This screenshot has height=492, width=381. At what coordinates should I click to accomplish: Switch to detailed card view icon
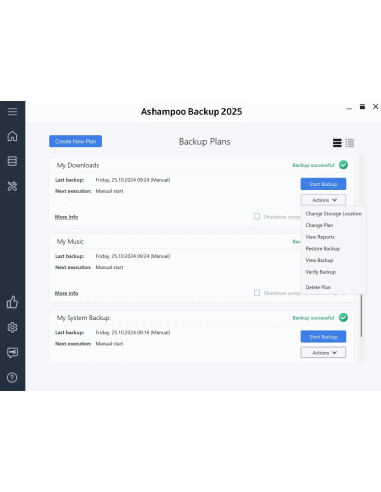[x=337, y=143]
